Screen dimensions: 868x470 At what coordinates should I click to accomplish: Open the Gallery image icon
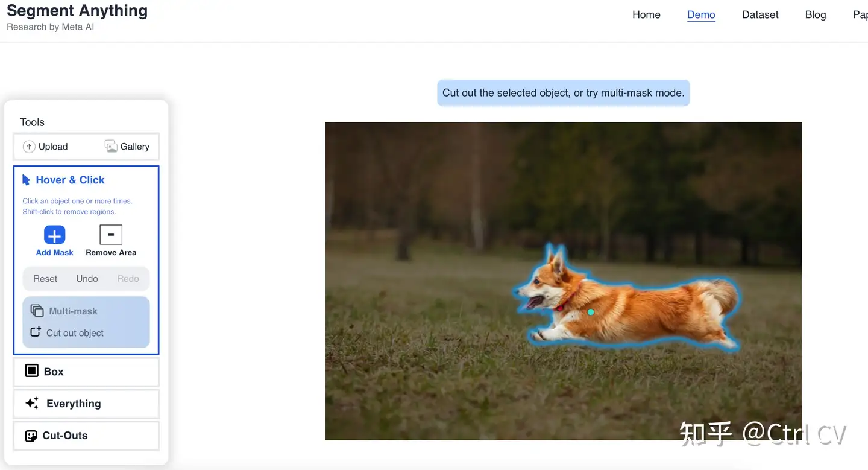(111, 146)
